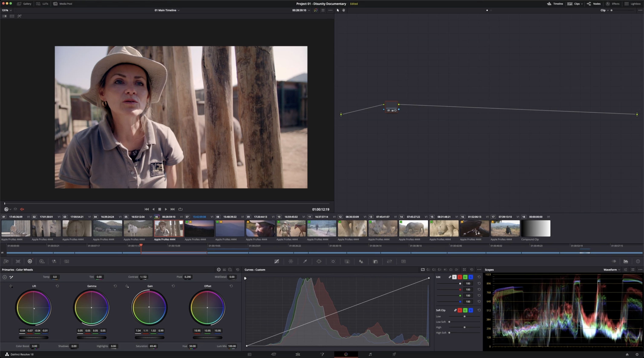This screenshot has width=644, height=358.
Task: Toggle playback loop
Action: coord(180,209)
